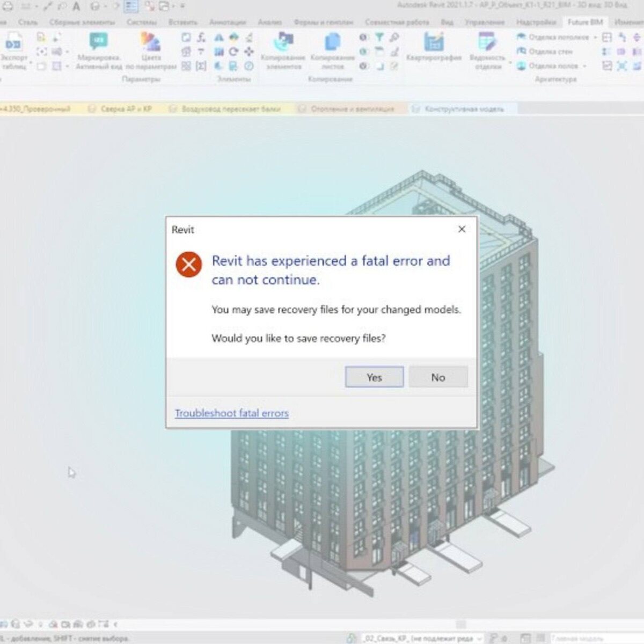Open the Вид ribbon tab
The height and width of the screenshot is (644, 644).
tap(447, 22)
